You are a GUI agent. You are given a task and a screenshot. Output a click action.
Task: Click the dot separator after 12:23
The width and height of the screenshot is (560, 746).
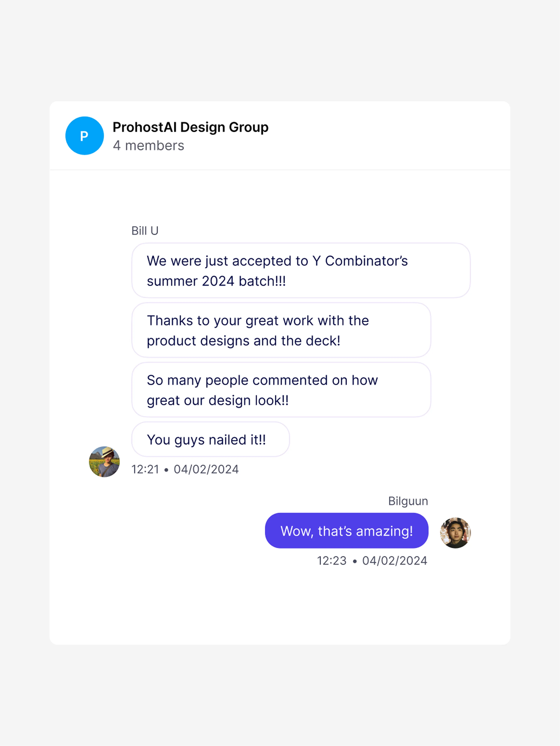click(x=355, y=561)
